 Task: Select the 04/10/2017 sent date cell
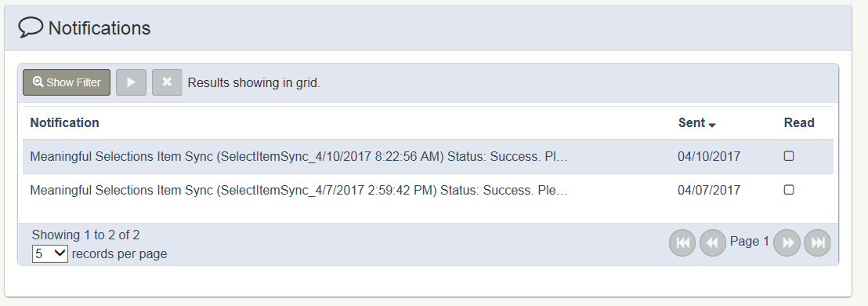point(708,156)
